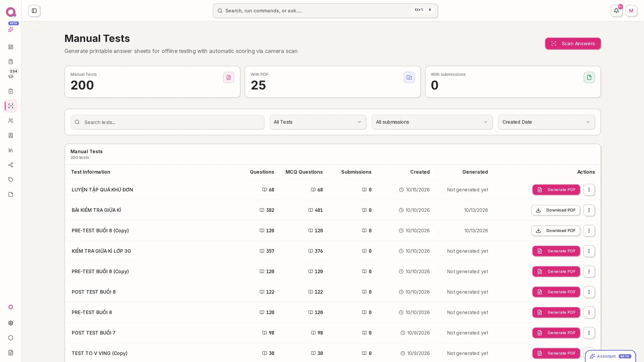This screenshot has width=644, height=362.
Task: Generate PDF for POST TEST BUỔI 8
Action: 556,292
